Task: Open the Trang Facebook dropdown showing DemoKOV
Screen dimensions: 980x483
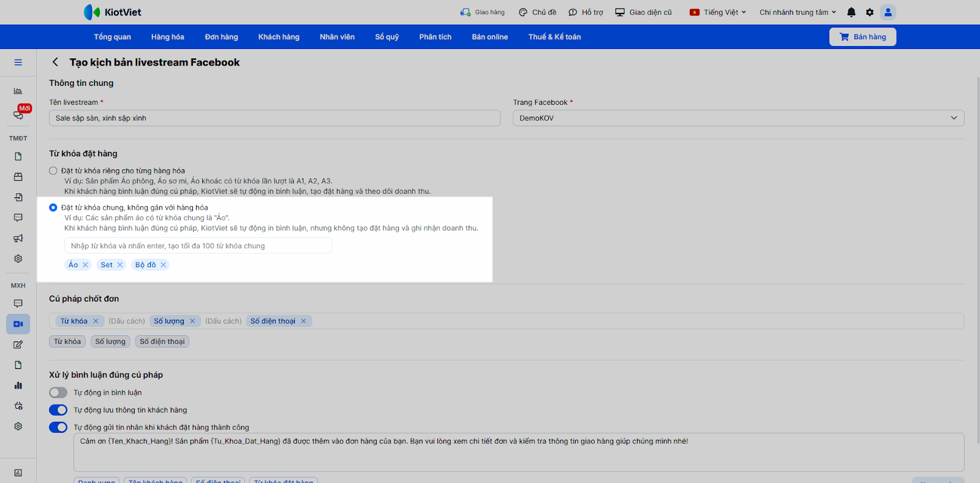Action: click(x=738, y=118)
